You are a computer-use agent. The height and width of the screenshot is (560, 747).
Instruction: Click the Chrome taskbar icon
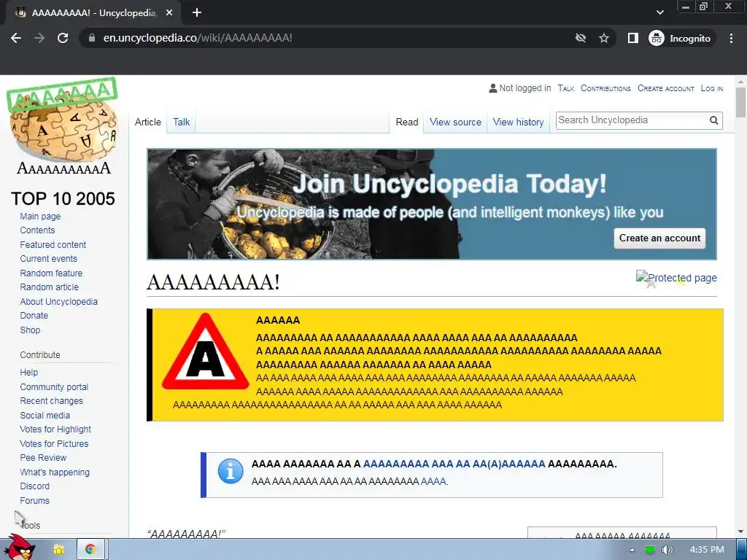click(90, 550)
